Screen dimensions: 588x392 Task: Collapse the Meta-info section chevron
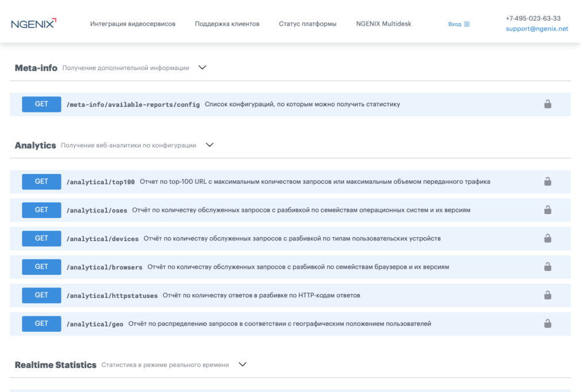coord(203,68)
